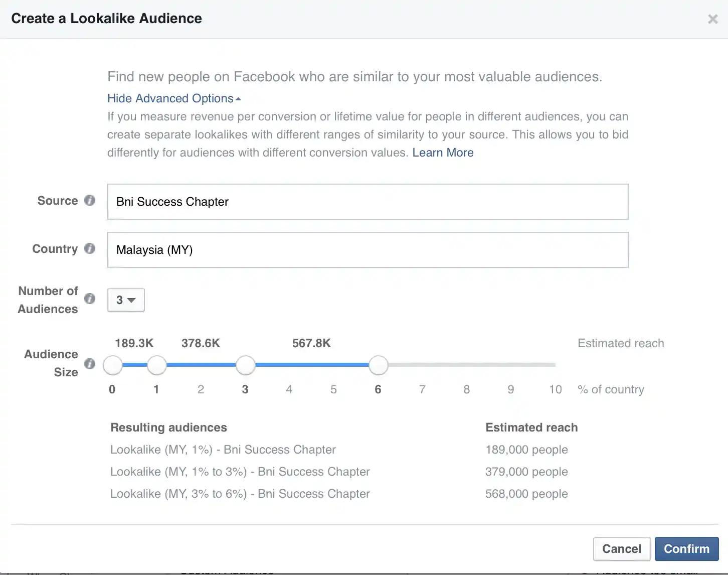The height and width of the screenshot is (575, 728).
Task: Open the Number of Audiences dropdown
Action: click(x=125, y=300)
